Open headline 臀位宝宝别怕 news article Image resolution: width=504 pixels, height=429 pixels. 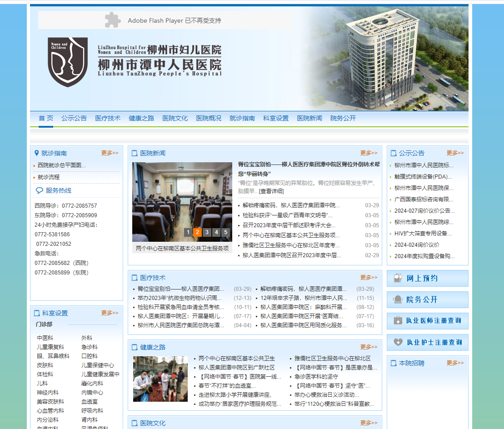[309, 169]
